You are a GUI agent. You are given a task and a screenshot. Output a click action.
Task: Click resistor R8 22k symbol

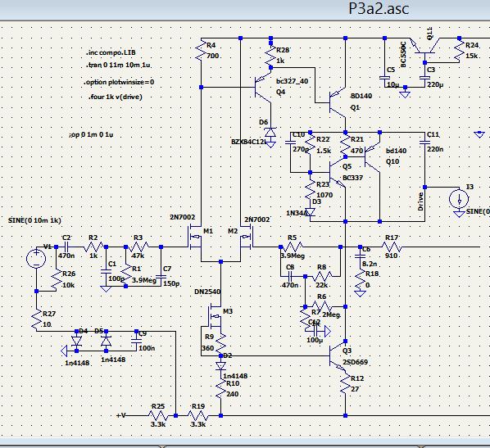[322, 276]
